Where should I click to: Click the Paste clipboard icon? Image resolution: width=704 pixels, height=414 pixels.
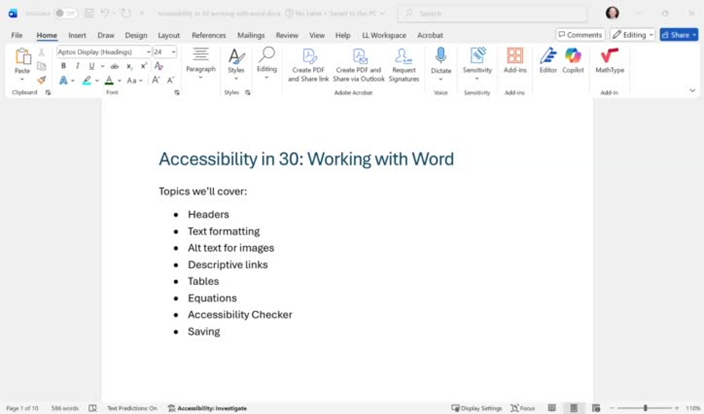(22, 57)
